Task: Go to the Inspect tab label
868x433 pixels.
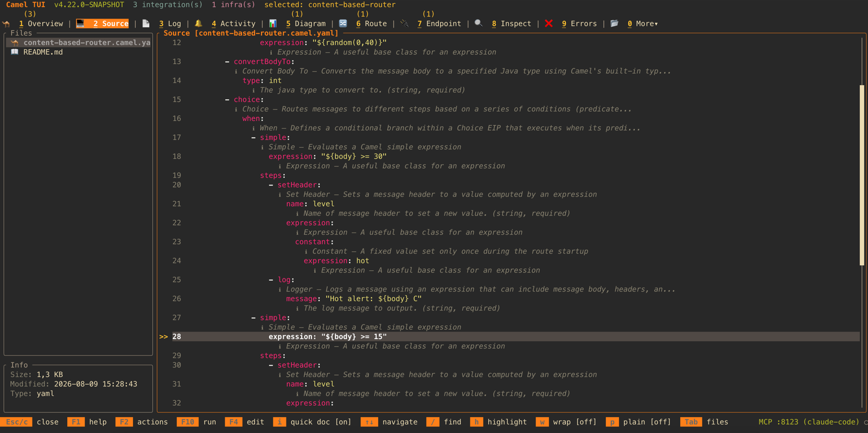Action: pyautogui.click(x=512, y=24)
